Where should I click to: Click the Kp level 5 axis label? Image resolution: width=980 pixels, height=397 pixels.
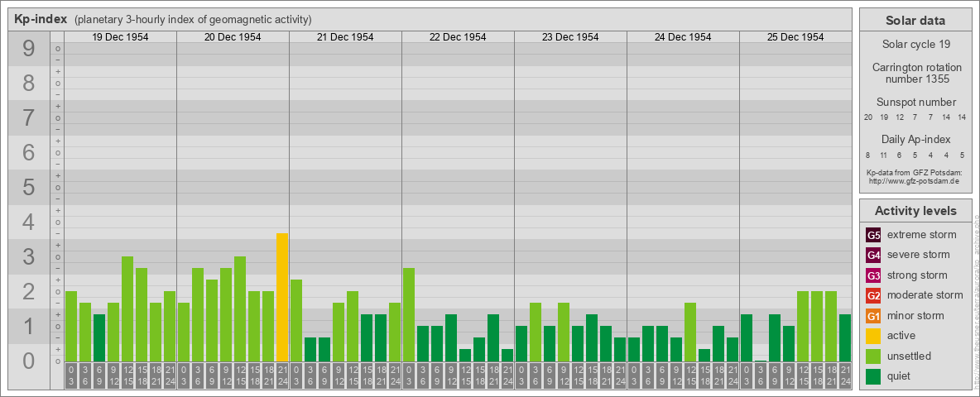[28, 187]
